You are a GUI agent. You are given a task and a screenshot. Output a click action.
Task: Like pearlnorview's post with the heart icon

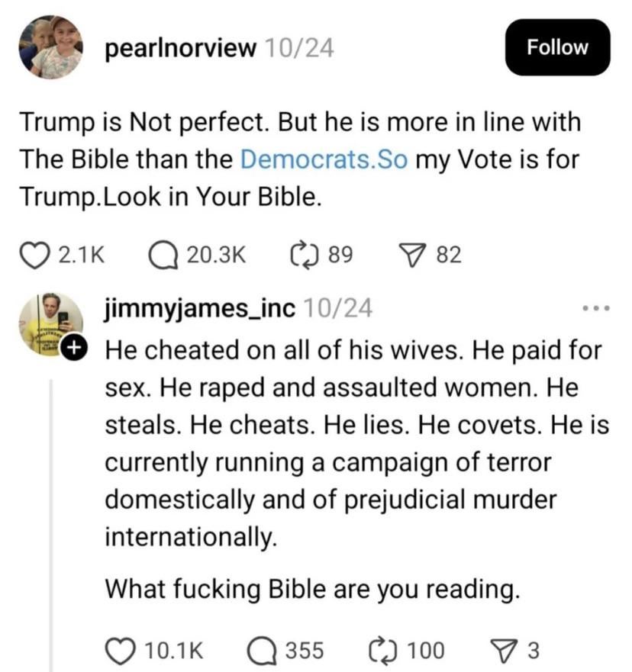pos(33,253)
